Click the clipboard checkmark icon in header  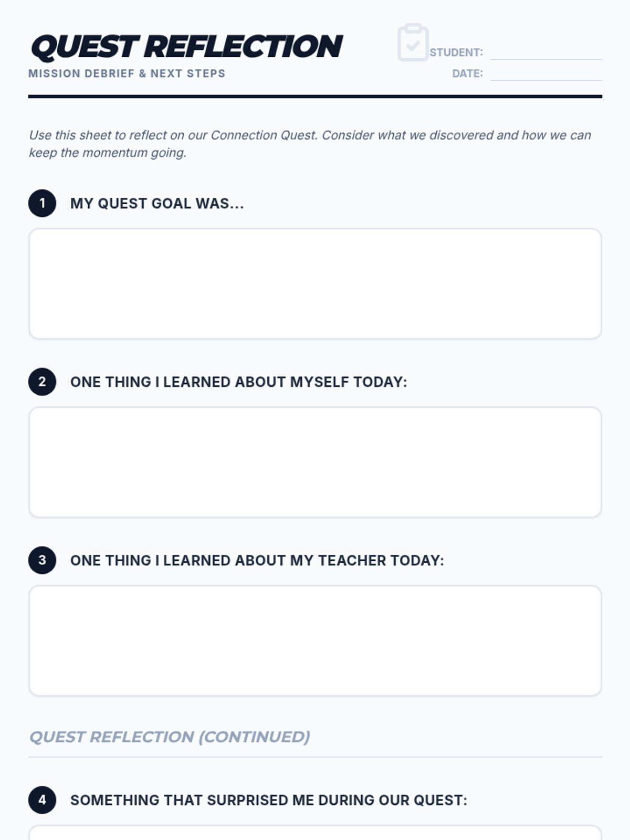(x=413, y=43)
